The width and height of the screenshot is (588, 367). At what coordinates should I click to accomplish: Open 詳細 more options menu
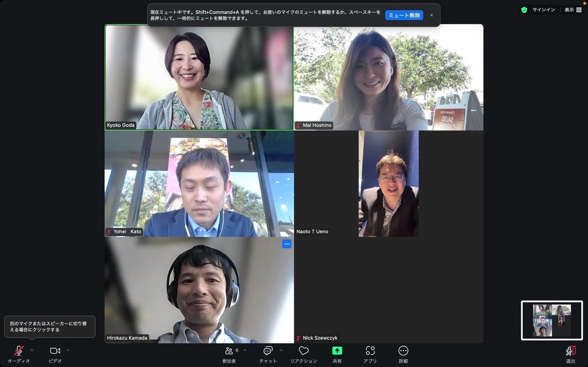403,354
